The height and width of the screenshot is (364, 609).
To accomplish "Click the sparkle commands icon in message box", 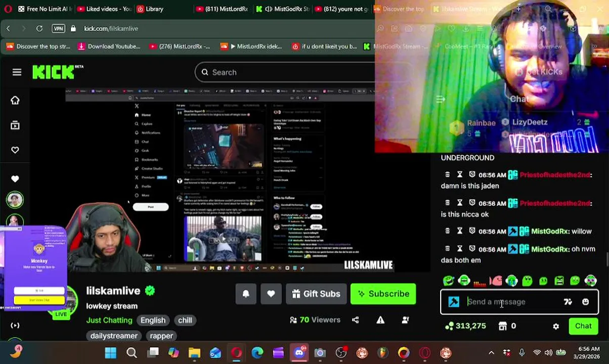I will 568,302.
